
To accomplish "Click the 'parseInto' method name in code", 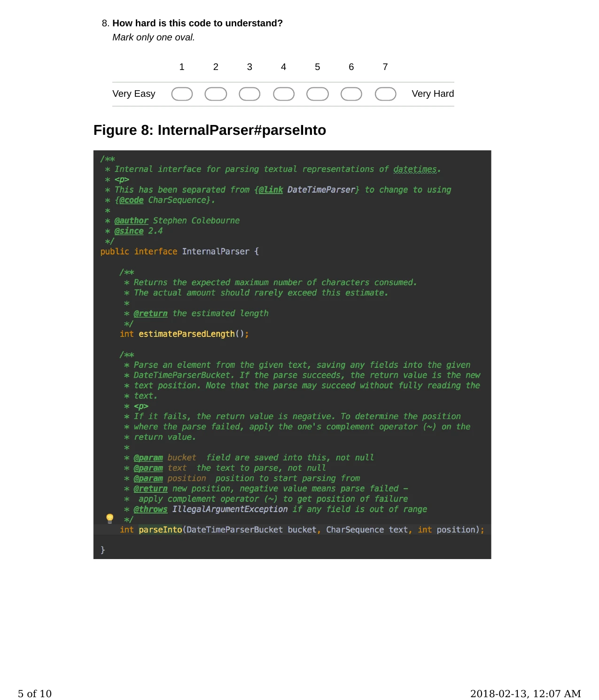I will pyautogui.click(x=160, y=529).
